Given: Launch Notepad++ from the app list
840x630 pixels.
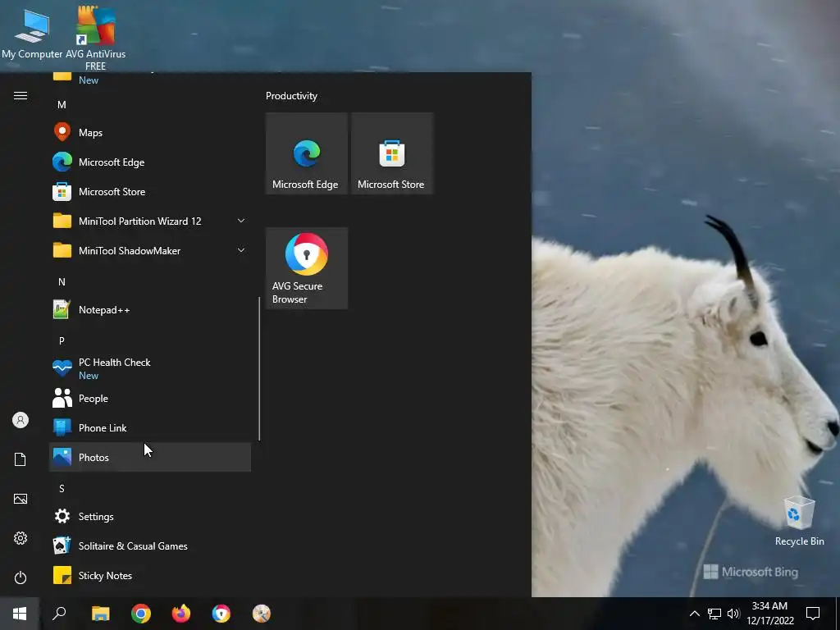Looking at the screenshot, I should tap(150, 309).
